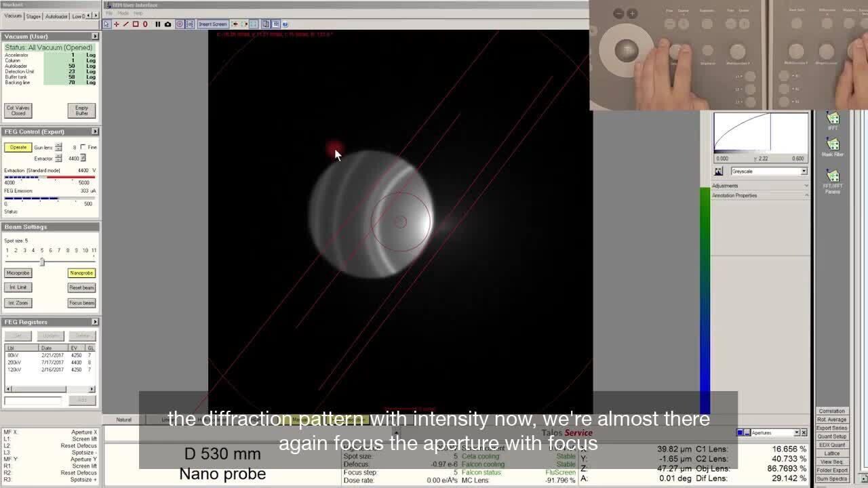Select the arrow pointer tool in toolbar
This screenshot has width=868, height=488.
(x=106, y=24)
